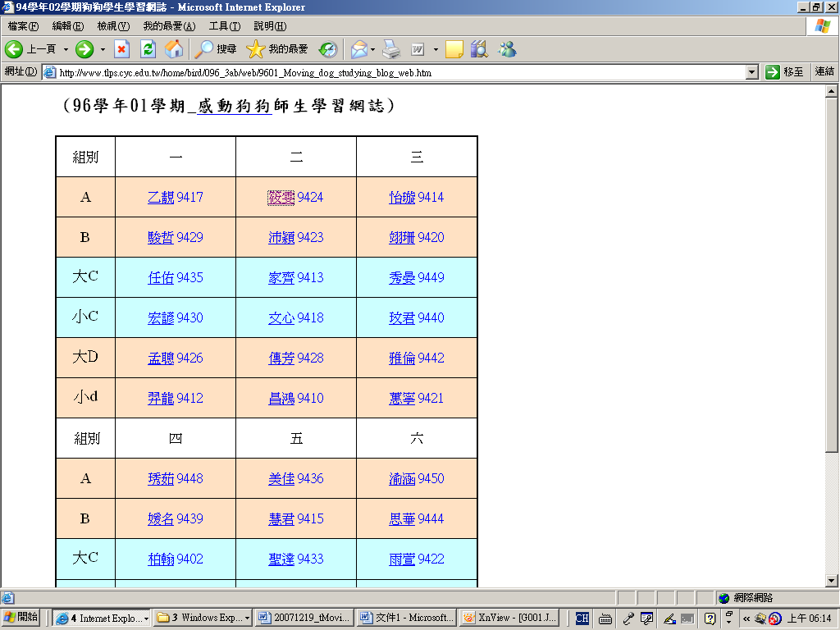Click the Messenger toolbar icon
Image resolution: width=840 pixels, height=630 pixels.
click(x=507, y=49)
